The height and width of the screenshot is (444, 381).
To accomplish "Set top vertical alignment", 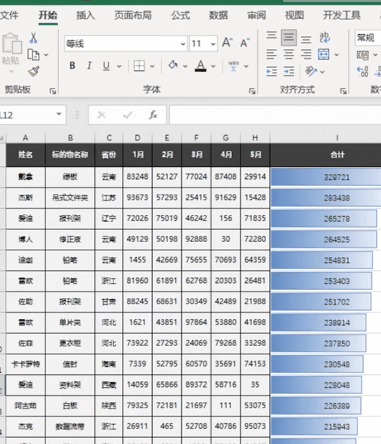I will [272, 36].
